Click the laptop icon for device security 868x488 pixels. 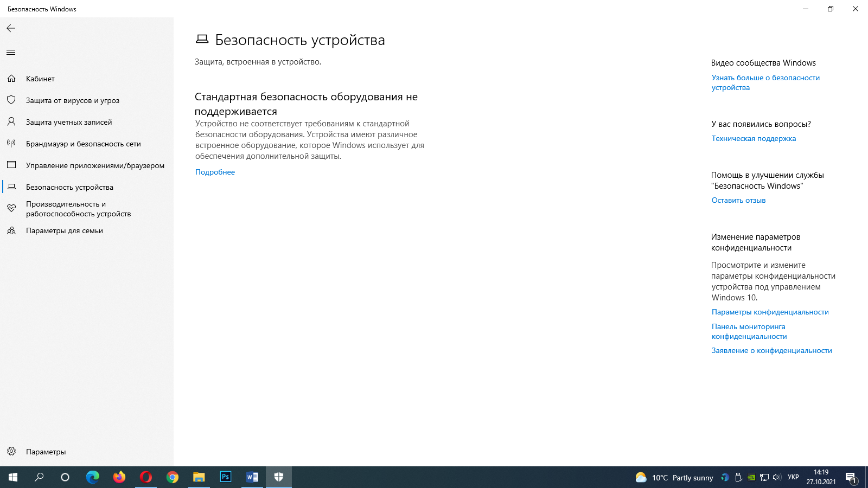[x=11, y=187]
